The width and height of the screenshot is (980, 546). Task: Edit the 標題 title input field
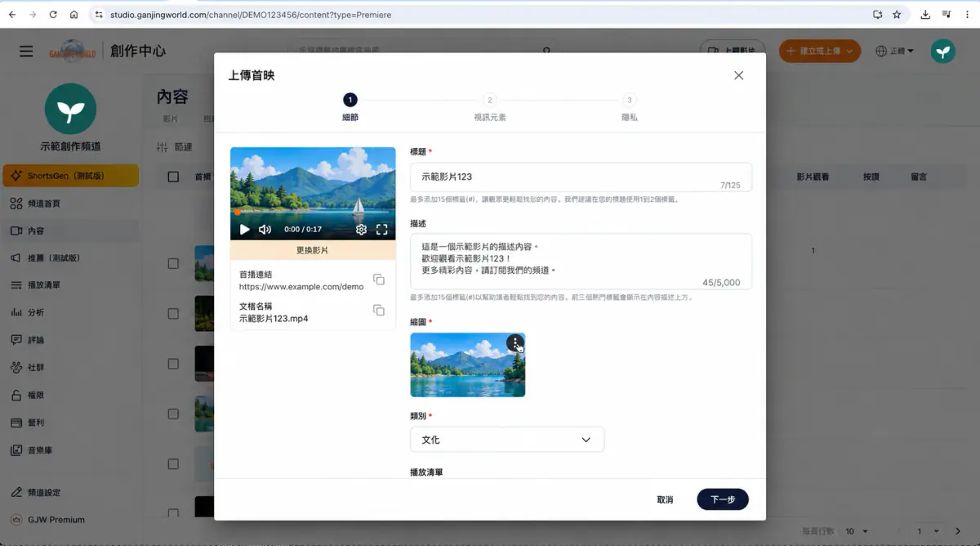tap(581, 177)
